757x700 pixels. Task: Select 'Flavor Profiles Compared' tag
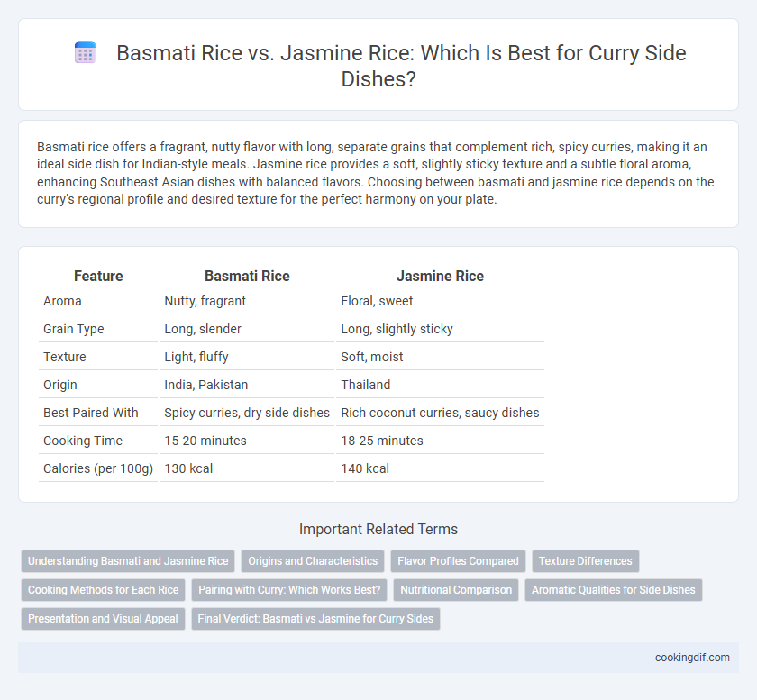click(458, 561)
